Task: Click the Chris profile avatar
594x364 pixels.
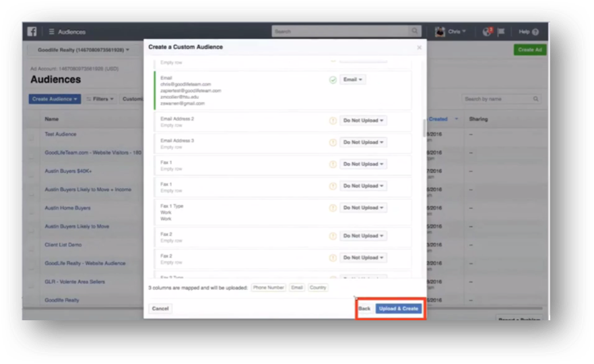Action: [x=440, y=32]
